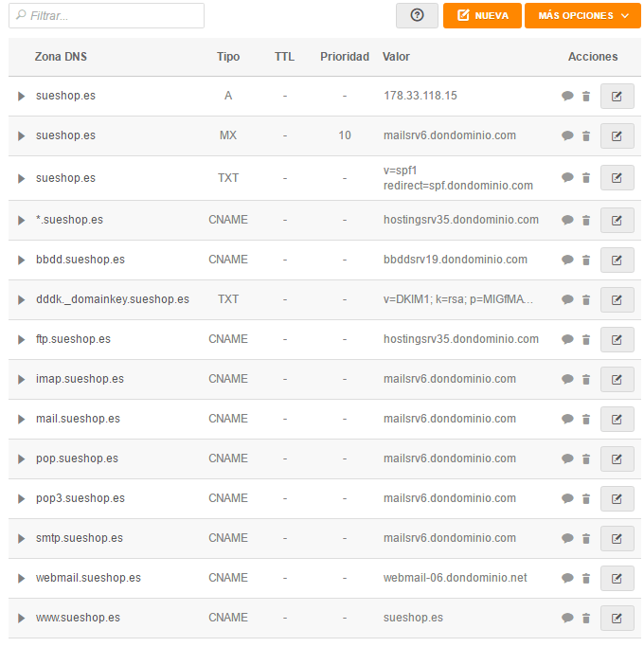Select the Tipo column header

pyautogui.click(x=228, y=57)
